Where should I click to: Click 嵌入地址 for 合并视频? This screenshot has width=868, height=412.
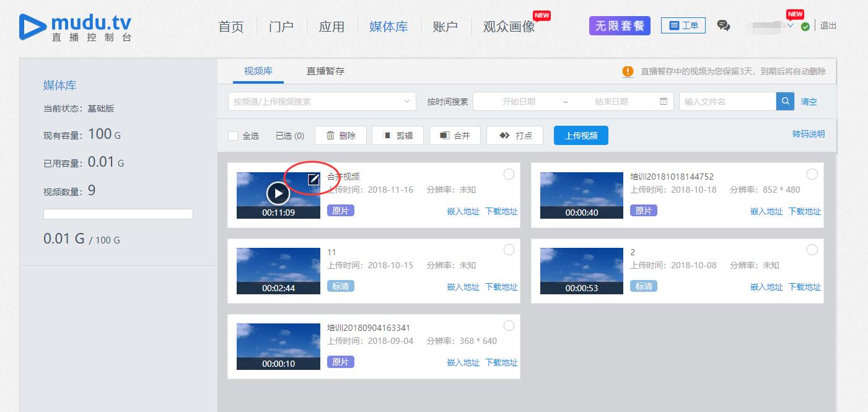coord(463,211)
